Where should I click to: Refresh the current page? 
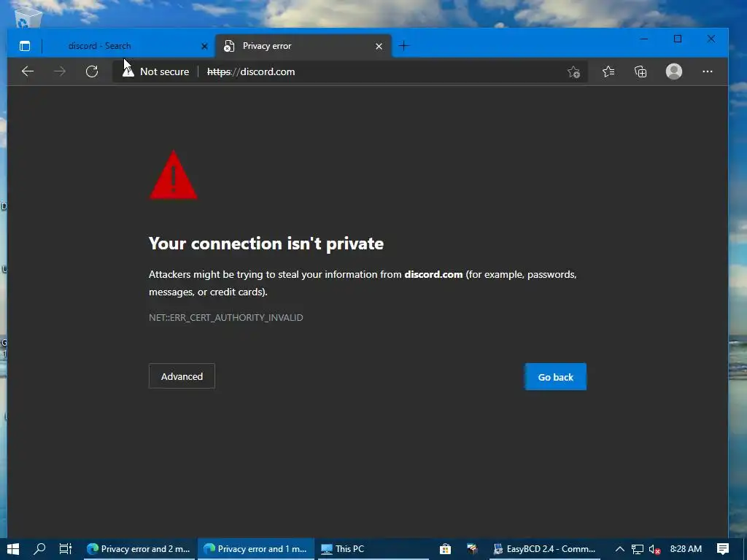pyautogui.click(x=92, y=71)
